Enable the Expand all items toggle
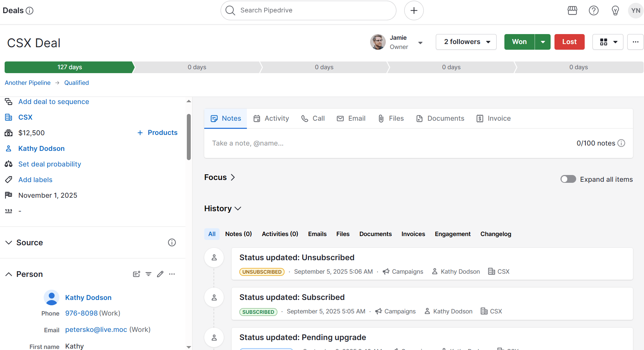 tap(568, 179)
